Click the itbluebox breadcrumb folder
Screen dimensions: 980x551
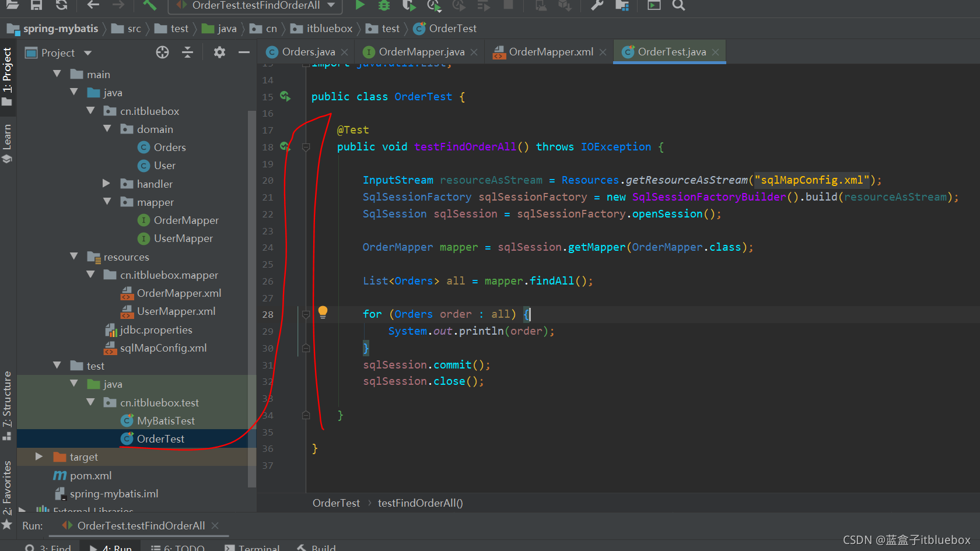tap(321, 29)
